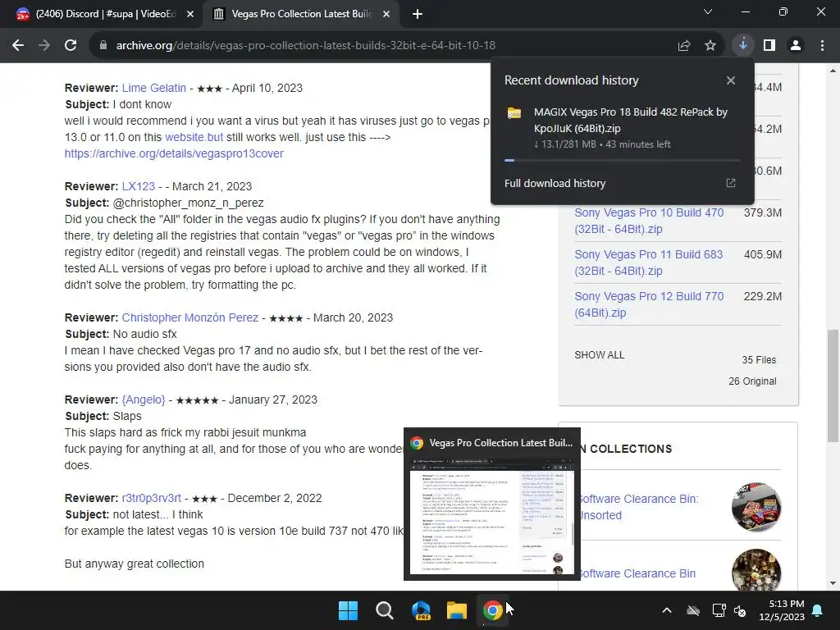Bookmark this page with the star icon
The width and height of the screenshot is (840, 630).
[710, 46]
